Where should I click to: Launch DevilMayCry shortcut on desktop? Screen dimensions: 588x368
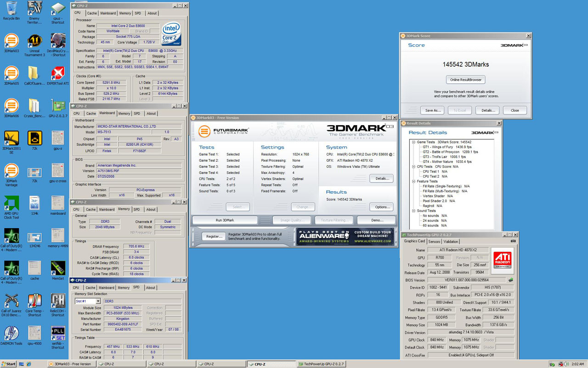point(58,45)
